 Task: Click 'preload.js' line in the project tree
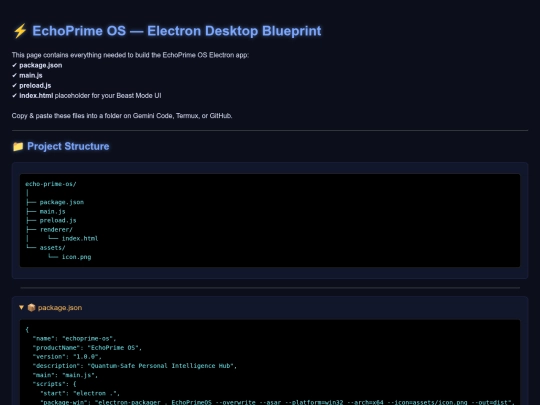tap(58, 220)
